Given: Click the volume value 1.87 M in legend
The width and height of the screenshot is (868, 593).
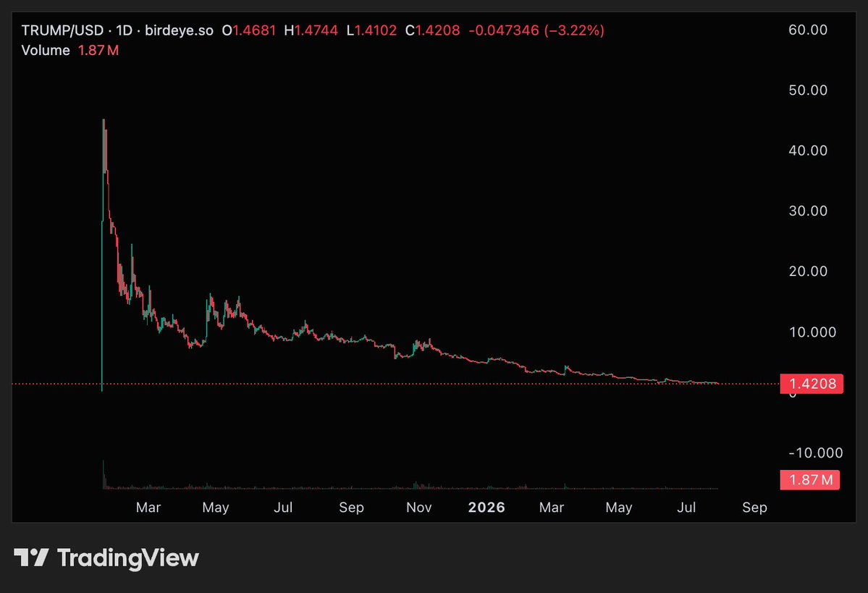Looking at the screenshot, I should click(x=98, y=51).
